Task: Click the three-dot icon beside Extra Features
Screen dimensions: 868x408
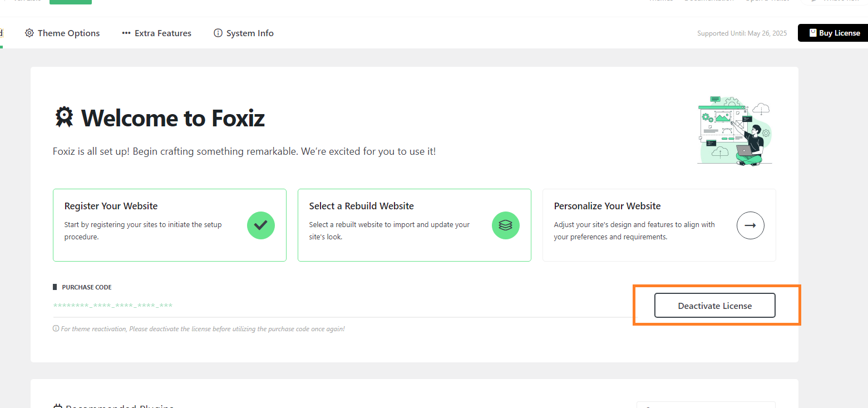Action: click(126, 33)
